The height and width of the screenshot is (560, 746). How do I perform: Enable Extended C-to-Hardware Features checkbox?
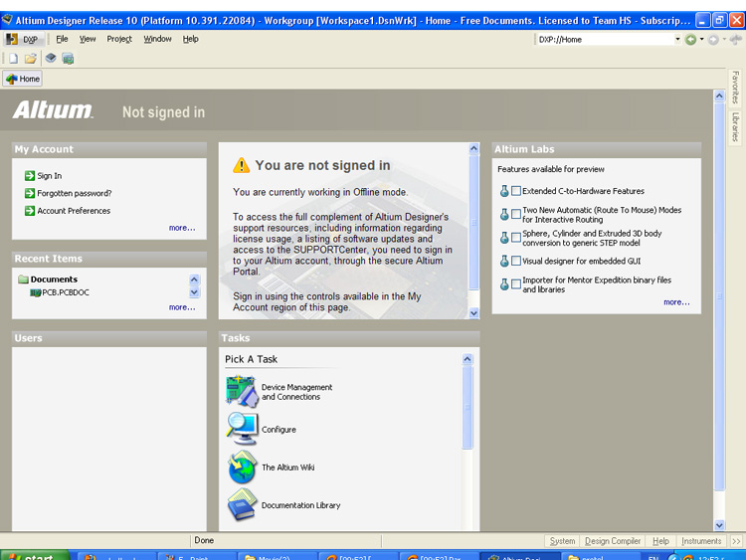pos(516,191)
